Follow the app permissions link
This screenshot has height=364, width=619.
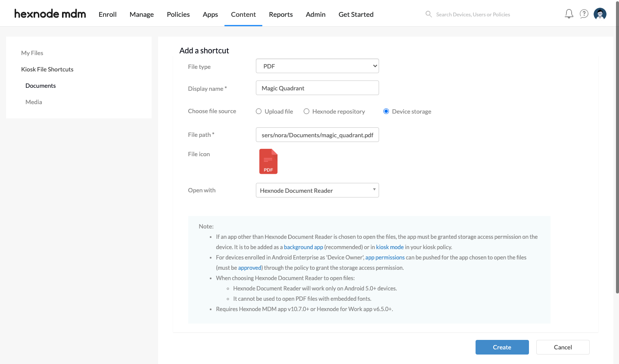pyautogui.click(x=385, y=257)
